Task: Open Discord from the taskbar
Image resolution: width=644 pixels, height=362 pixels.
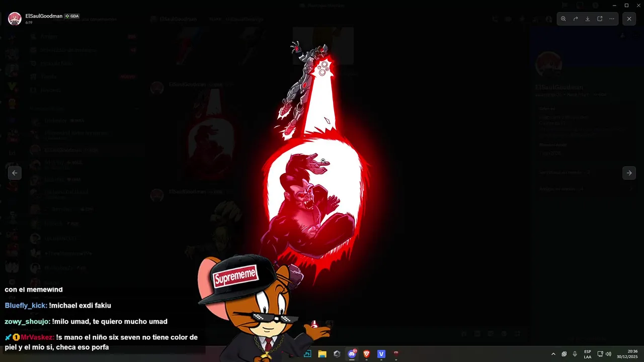Action: 352,354
